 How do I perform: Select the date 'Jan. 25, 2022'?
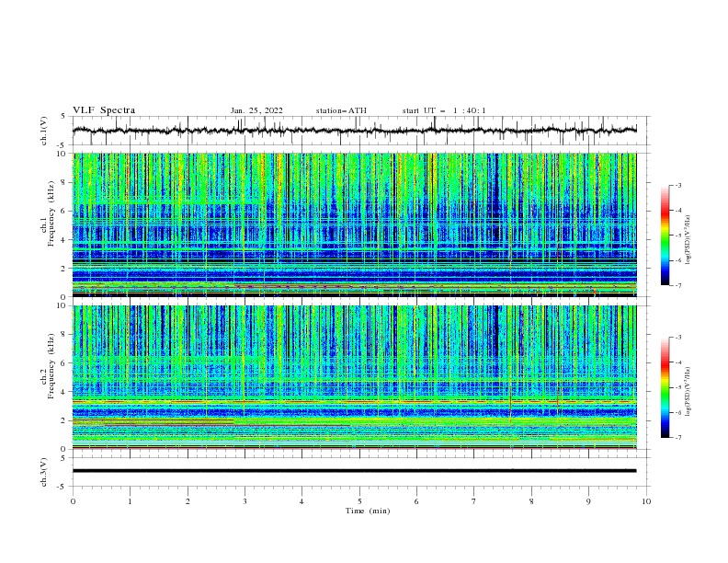(x=256, y=110)
